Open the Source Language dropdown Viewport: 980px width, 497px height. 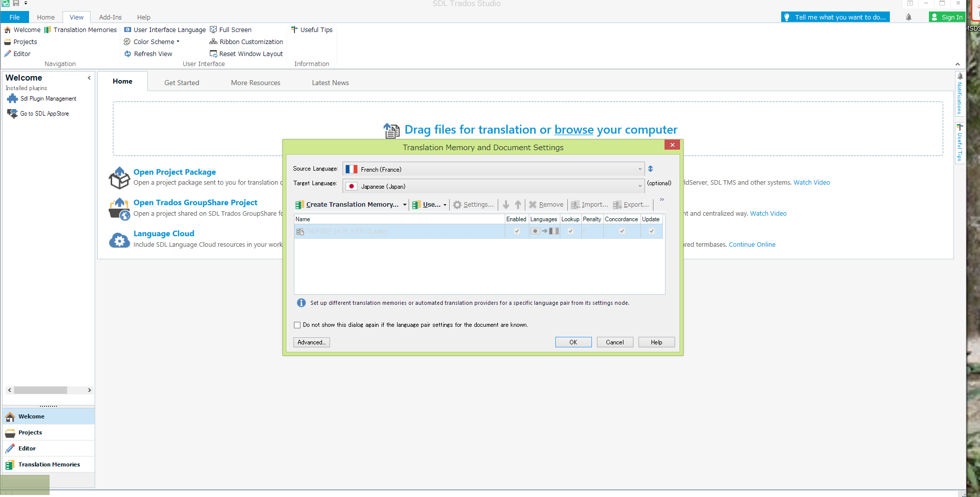tap(493, 169)
